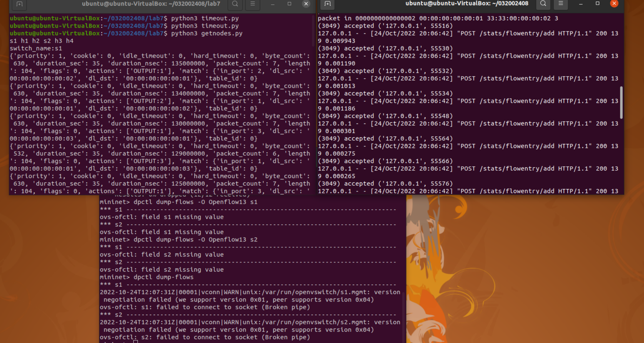Click 'ovs-ofctl: s2: failed to connect to socket'
The width and height of the screenshot is (644, 343).
tap(205, 337)
